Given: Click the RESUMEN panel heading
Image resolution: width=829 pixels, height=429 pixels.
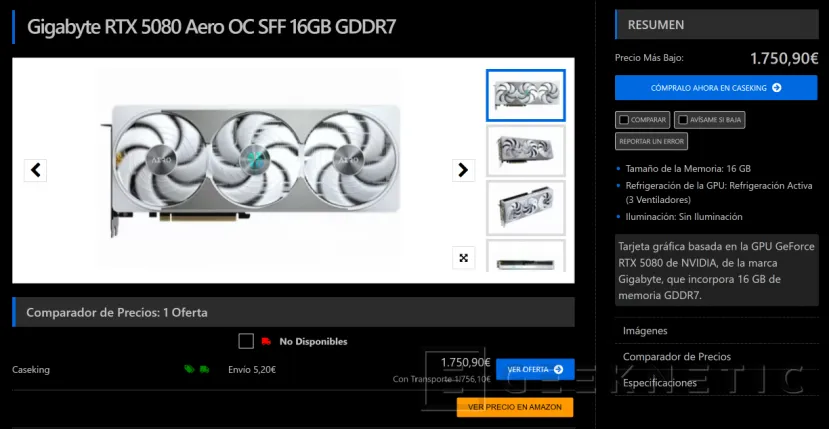Looking at the screenshot, I should coord(656,25).
